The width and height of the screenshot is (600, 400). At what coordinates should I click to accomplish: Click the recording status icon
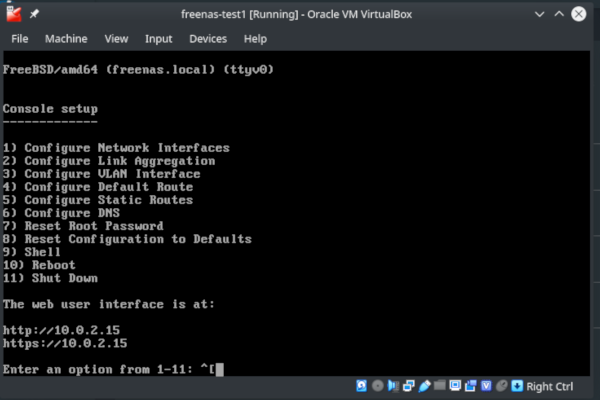(471, 386)
